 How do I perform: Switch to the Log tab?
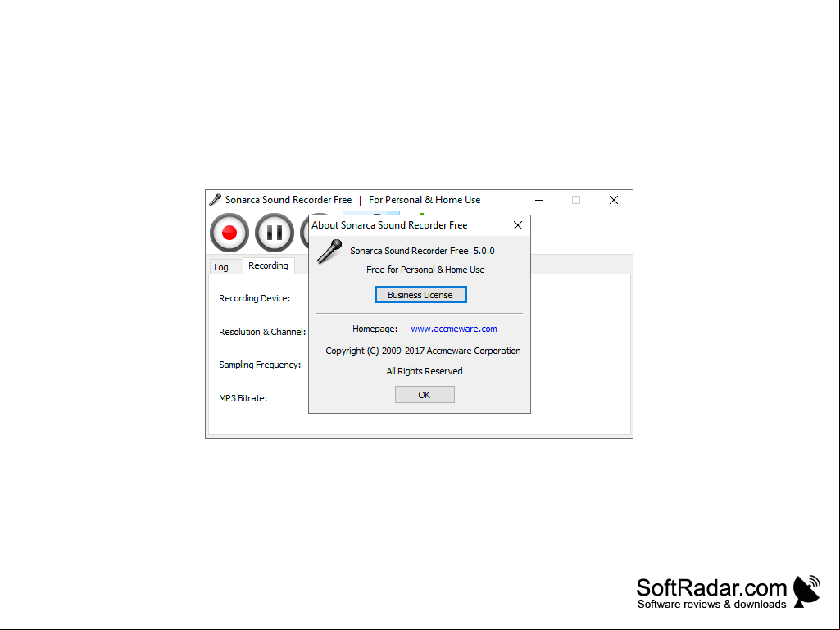221,267
